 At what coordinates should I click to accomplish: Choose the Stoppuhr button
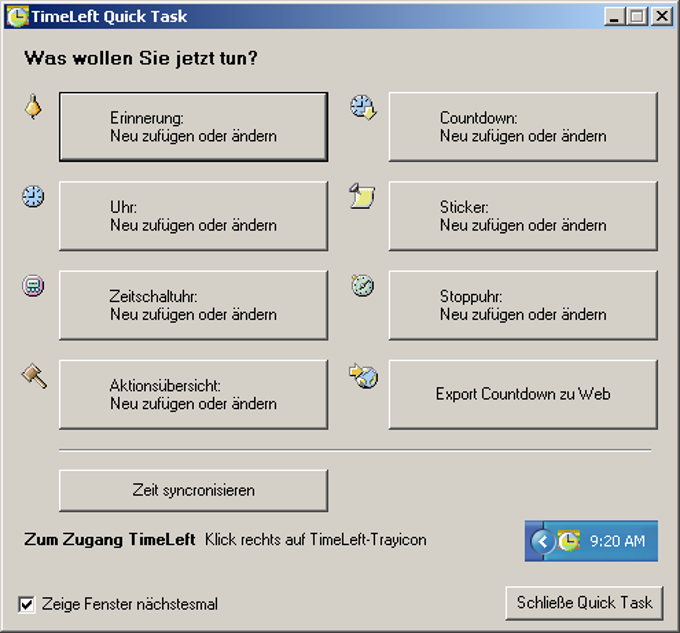523,305
